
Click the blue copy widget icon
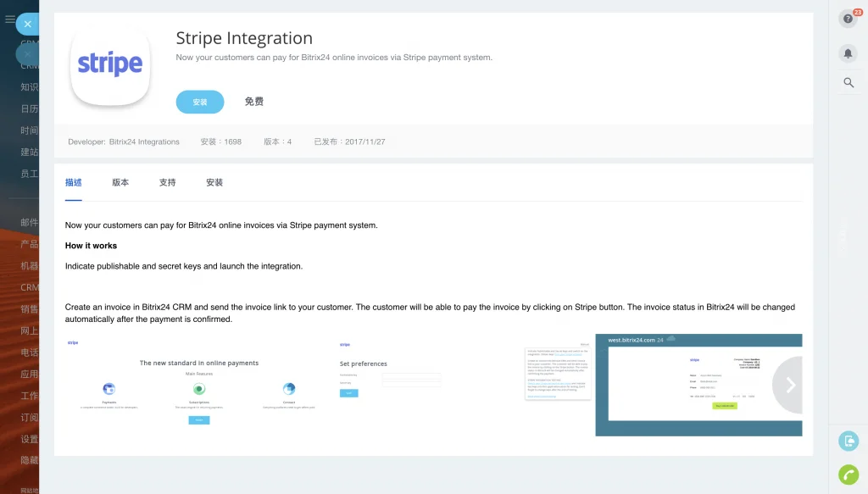click(x=848, y=441)
